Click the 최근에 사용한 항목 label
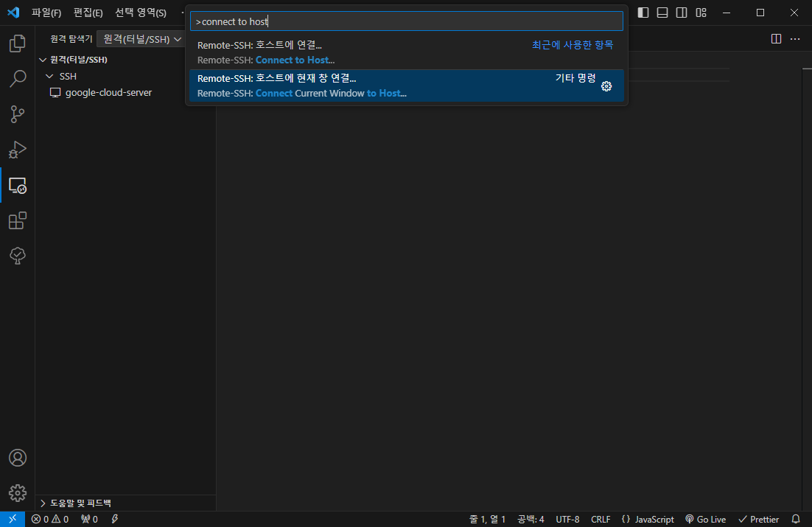Image resolution: width=812 pixels, height=527 pixels. (x=573, y=45)
